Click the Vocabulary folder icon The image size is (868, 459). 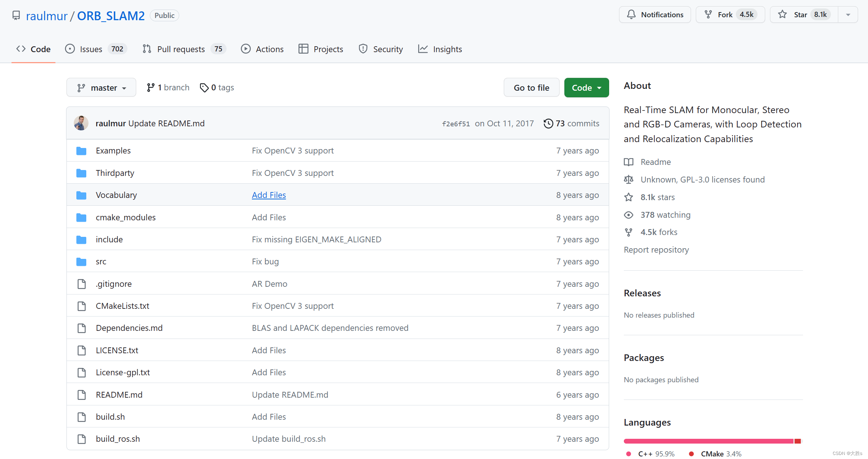click(81, 195)
